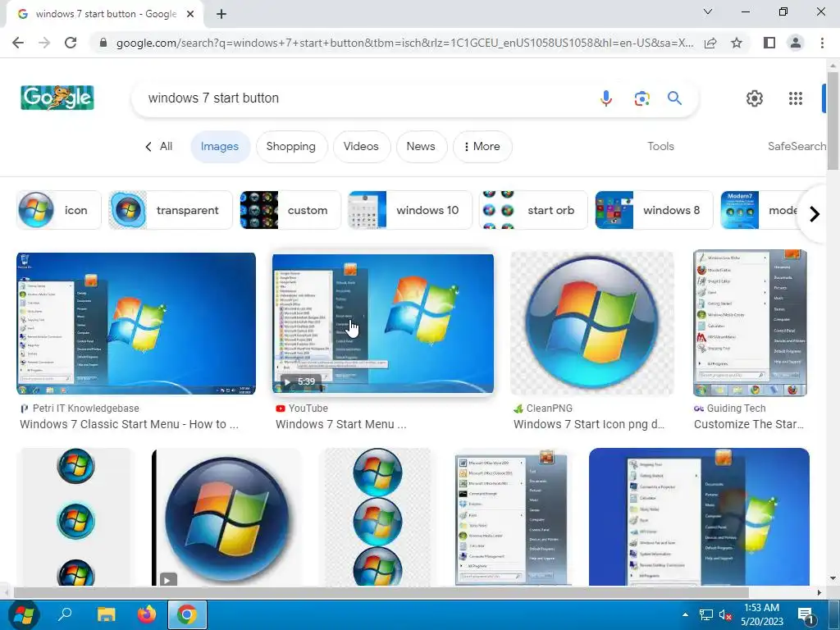Click the URL address bar

(404, 43)
